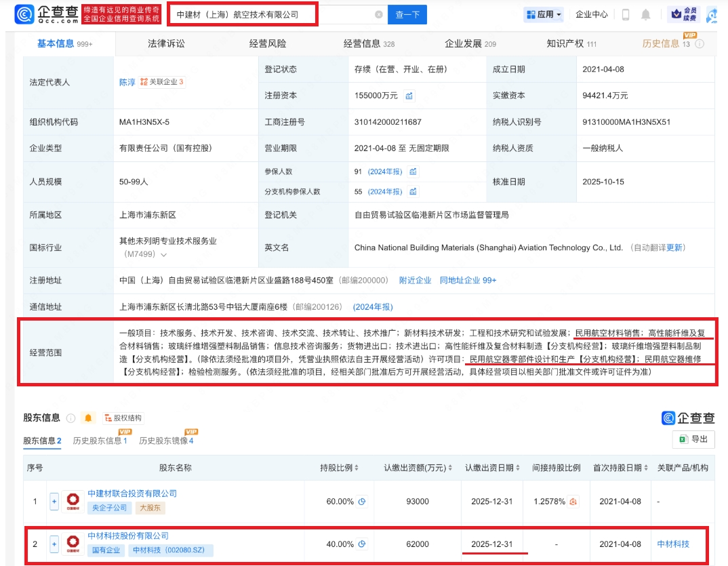Switch to the 基本信息 tab
The height and width of the screenshot is (566, 728).
[x=64, y=43]
